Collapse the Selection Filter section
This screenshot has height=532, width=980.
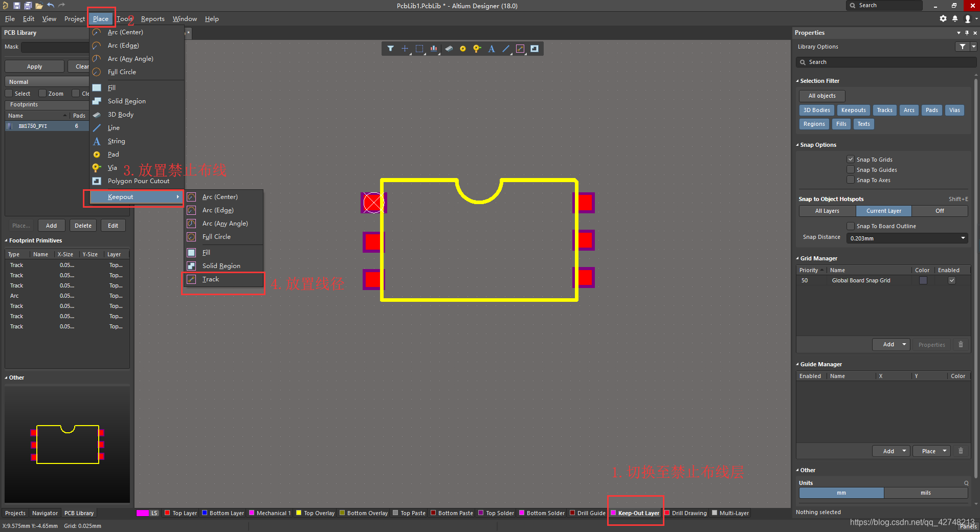(x=797, y=81)
